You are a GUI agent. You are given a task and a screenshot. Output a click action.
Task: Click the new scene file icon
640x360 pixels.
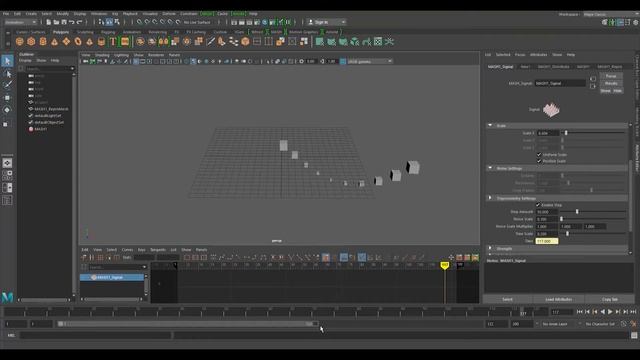[49, 22]
